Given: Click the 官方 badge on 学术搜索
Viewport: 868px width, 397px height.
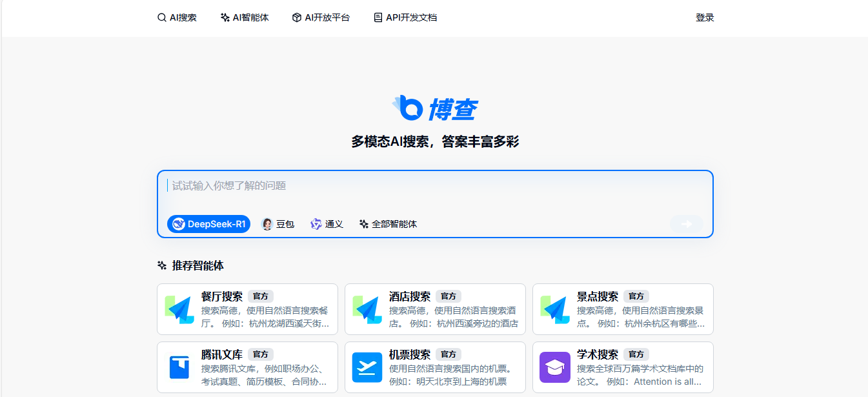Looking at the screenshot, I should coord(636,354).
